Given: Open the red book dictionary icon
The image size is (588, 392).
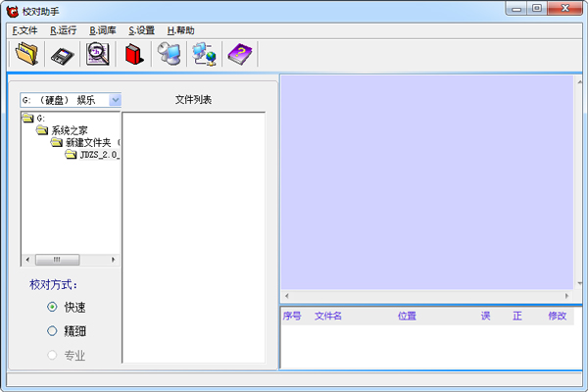Looking at the screenshot, I should [134, 54].
